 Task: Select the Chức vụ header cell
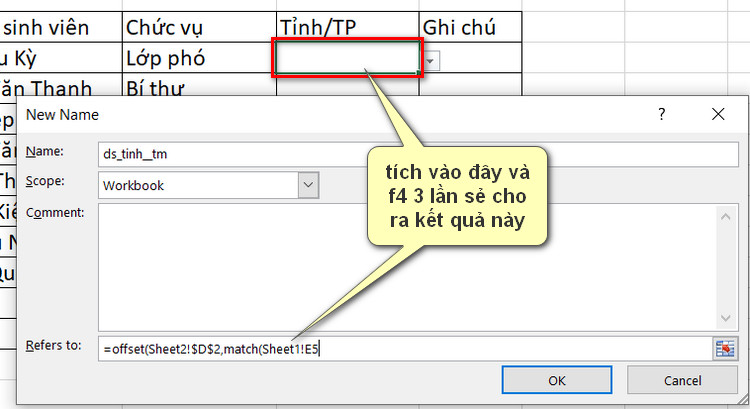[x=199, y=27]
